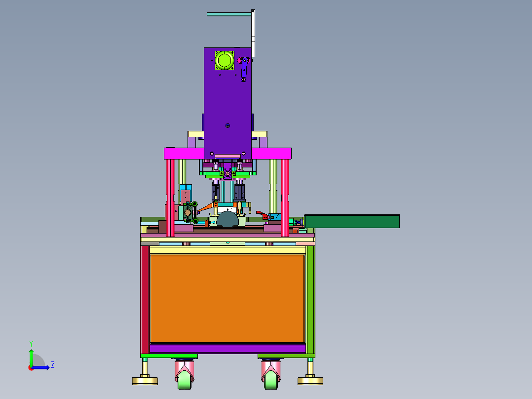Click the left green caster wheel
The width and height of the screenshot is (532, 399).
(x=184, y=380)
